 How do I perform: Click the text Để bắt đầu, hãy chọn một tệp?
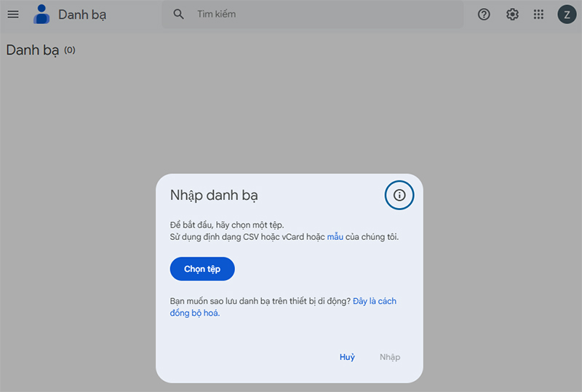[227, 225]
